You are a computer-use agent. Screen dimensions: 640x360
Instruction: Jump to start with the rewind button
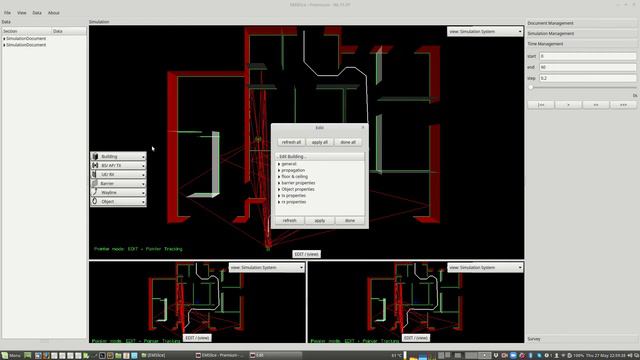coord(541,105)
